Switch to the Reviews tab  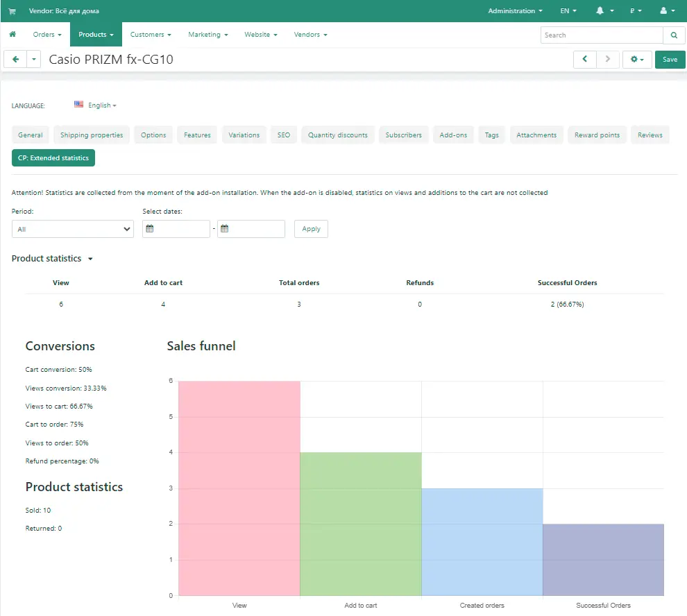(650, 135)
